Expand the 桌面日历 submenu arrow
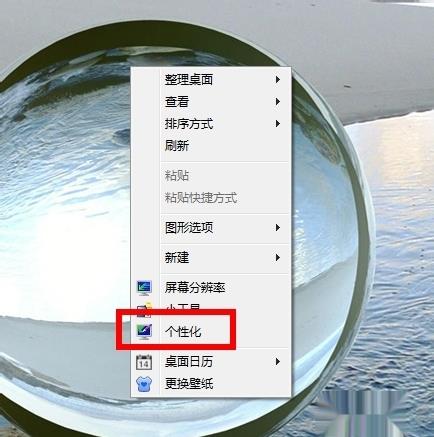This screenshot has height=437, width=434. (x=277, y=362)
